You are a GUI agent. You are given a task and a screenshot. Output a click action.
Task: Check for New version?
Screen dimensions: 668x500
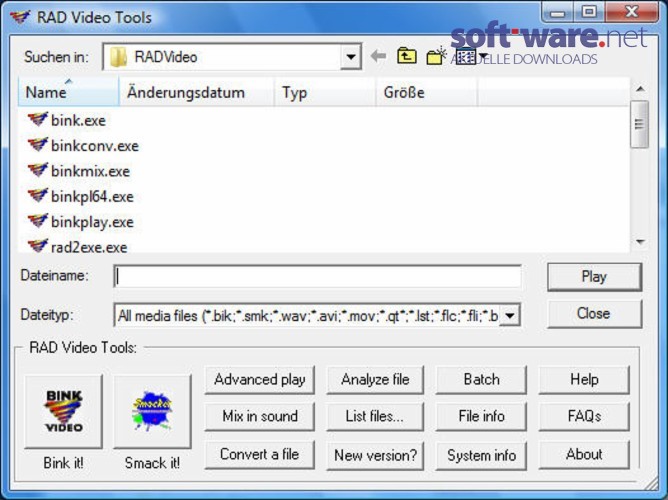[x=375, y=455]
